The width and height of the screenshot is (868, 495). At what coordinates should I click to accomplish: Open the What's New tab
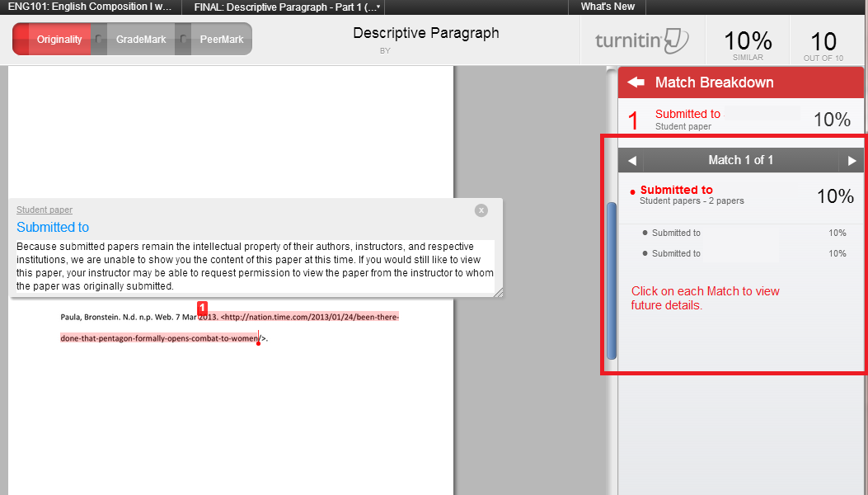[x=608, y=7]
